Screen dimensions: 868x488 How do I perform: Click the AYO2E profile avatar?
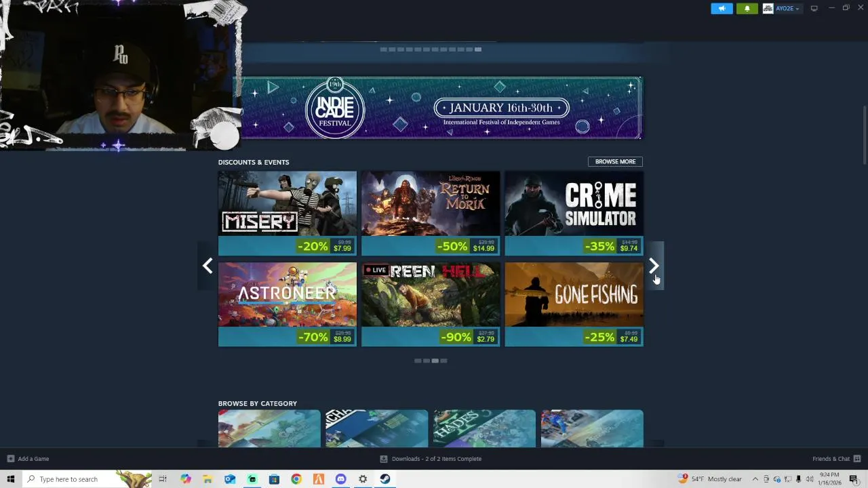(768, 8)
